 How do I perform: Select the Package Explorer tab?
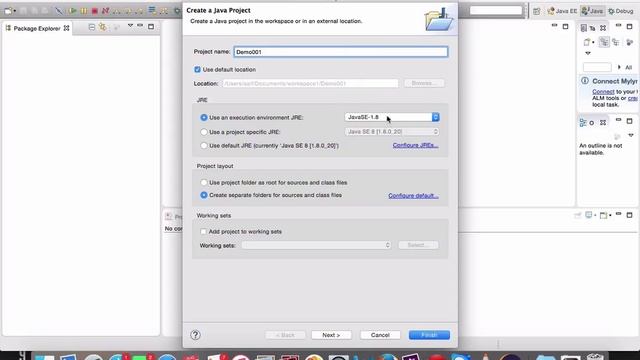37,28
